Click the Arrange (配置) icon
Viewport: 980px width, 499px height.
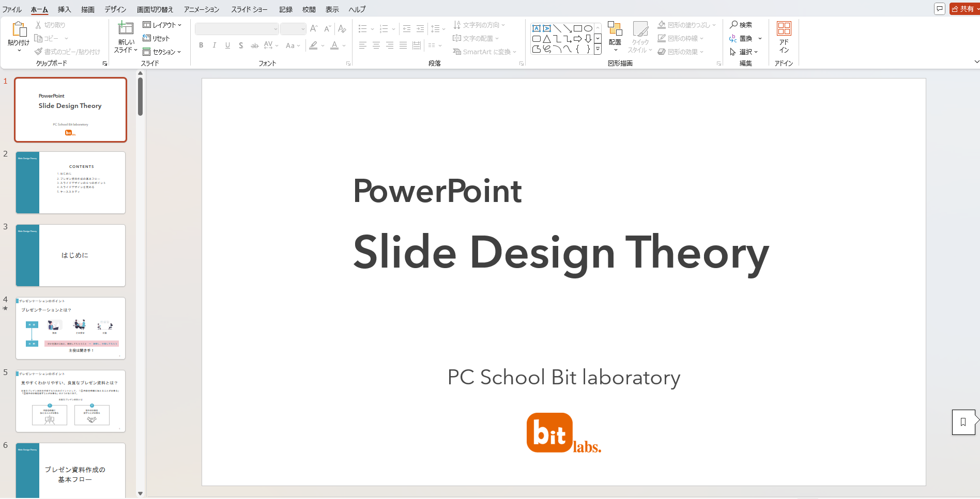tap(615, 29)
